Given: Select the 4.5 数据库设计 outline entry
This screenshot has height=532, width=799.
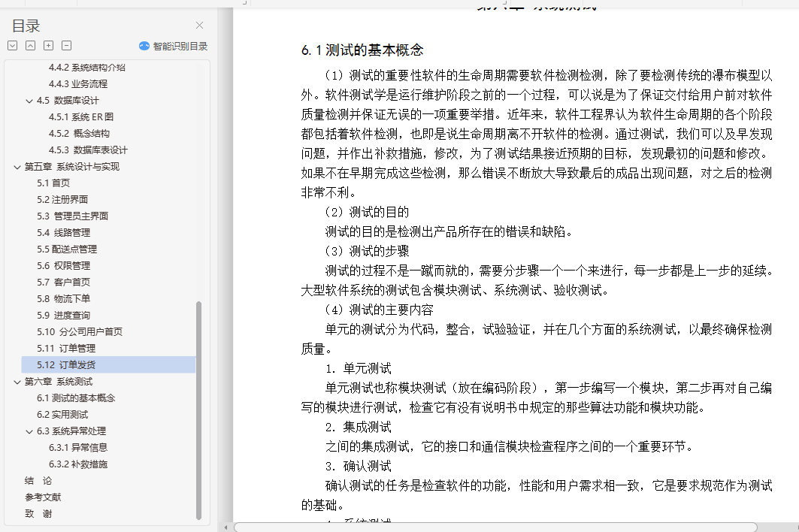Looking at the screenshot, I should (x=67, y=101).
